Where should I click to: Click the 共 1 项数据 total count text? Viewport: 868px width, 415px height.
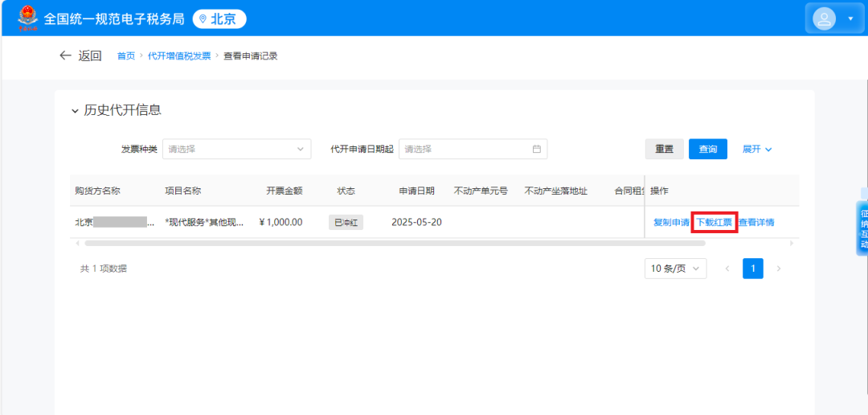click(104, 269)
